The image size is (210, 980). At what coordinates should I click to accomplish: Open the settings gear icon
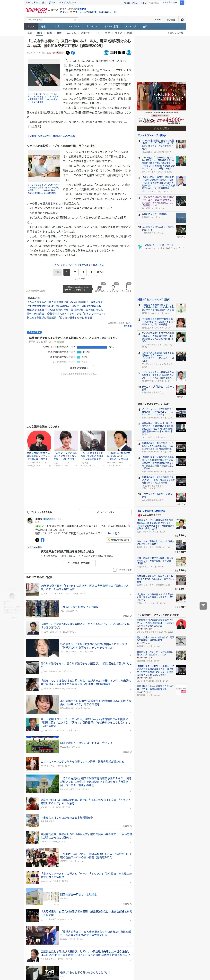(x=182, y=19)
